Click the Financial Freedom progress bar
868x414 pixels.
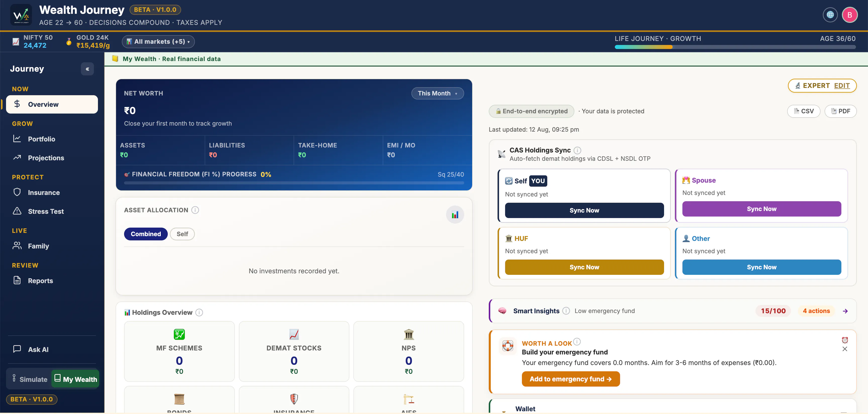pyautogui.click(x=294, y=183)
